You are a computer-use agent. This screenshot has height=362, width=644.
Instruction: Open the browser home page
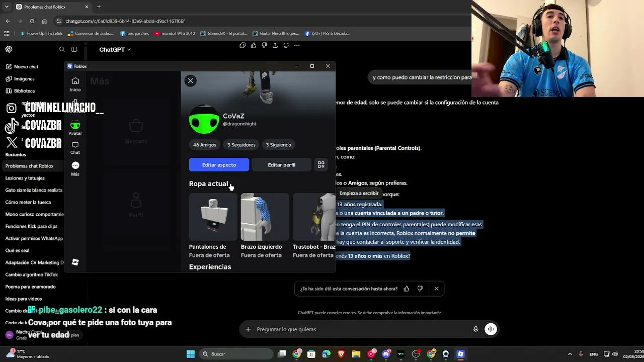[44, 21]
